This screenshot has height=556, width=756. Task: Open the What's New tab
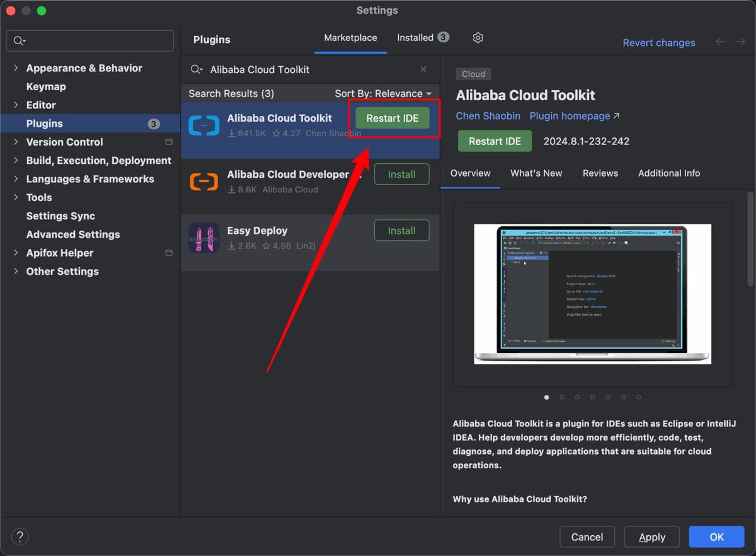536,173
